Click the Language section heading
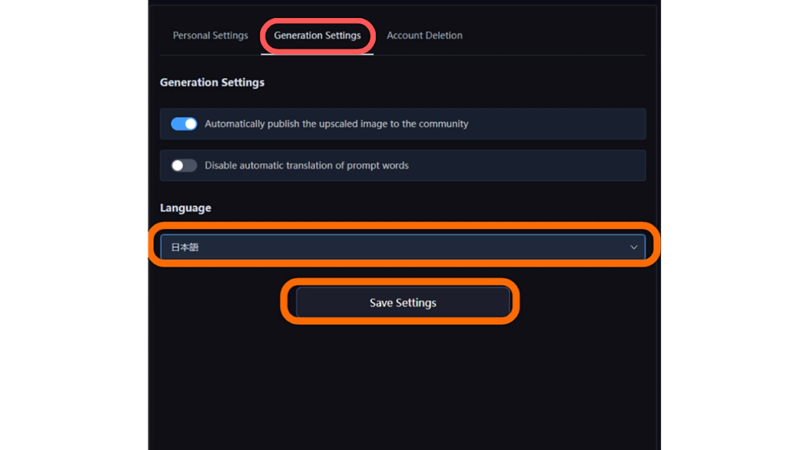The height and width of the screenshot is (450, 800). click(x=185, y=208)
